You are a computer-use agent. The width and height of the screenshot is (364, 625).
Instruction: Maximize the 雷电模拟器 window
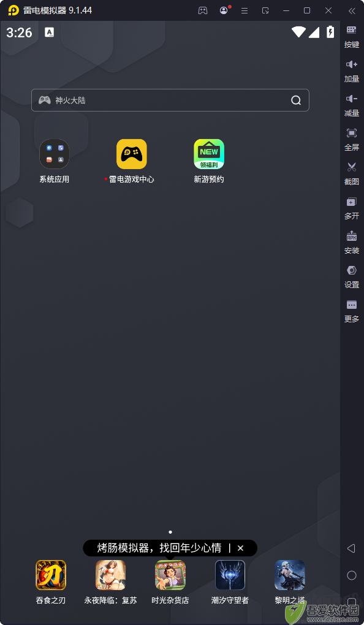(x=307, y=11)
